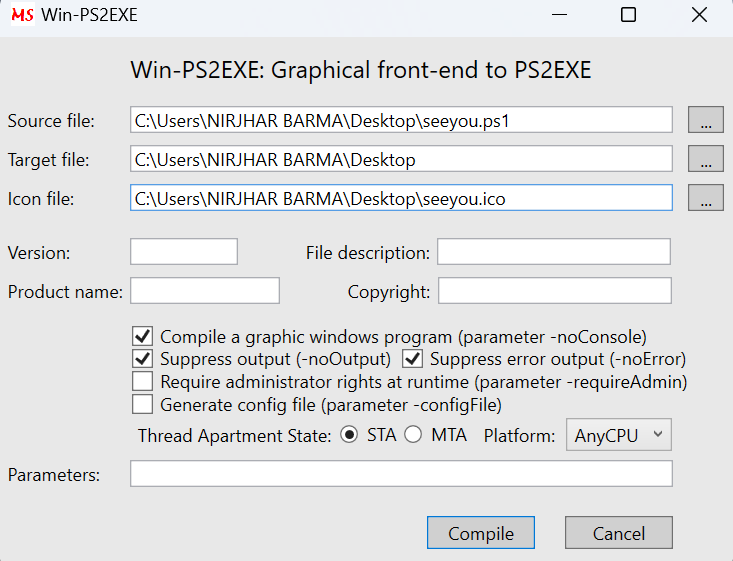Select MTA thread apartment state
733x561 pixels.
click(x=413, y=435)
